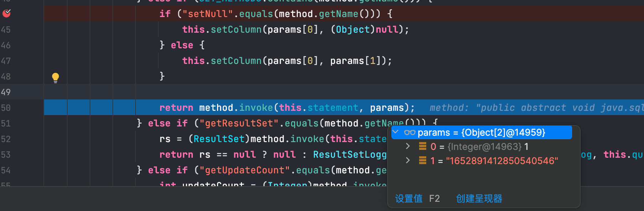This screenshot has height=211, width=644.
Task: Click the 设置值 (Set Value) link
Action: pyautogui.click(x=409, y=199)
